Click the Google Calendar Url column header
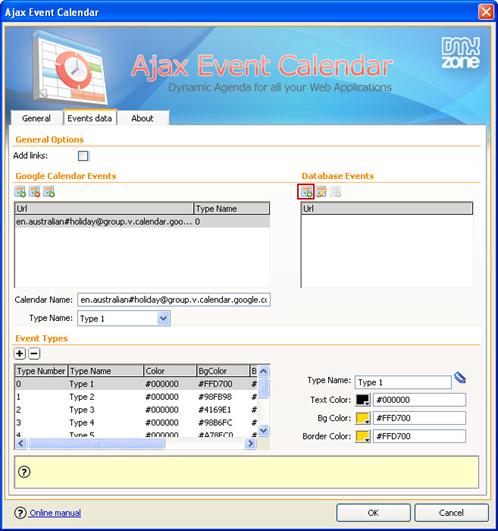Image resolution: width=498 pixels, height=531 pixels. (x=104, y=209)
